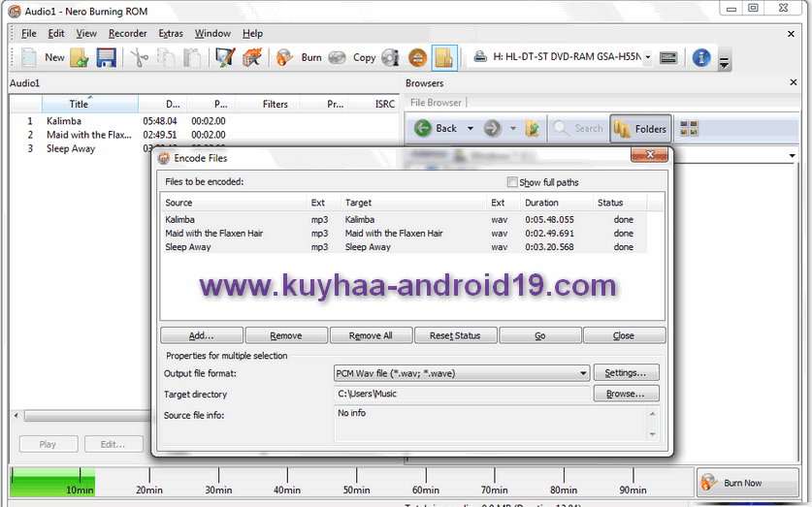This screenshot has width=812, height=507.
Task: Click the Browse... button
Action: pyautogui.click(x=626, y=394)
